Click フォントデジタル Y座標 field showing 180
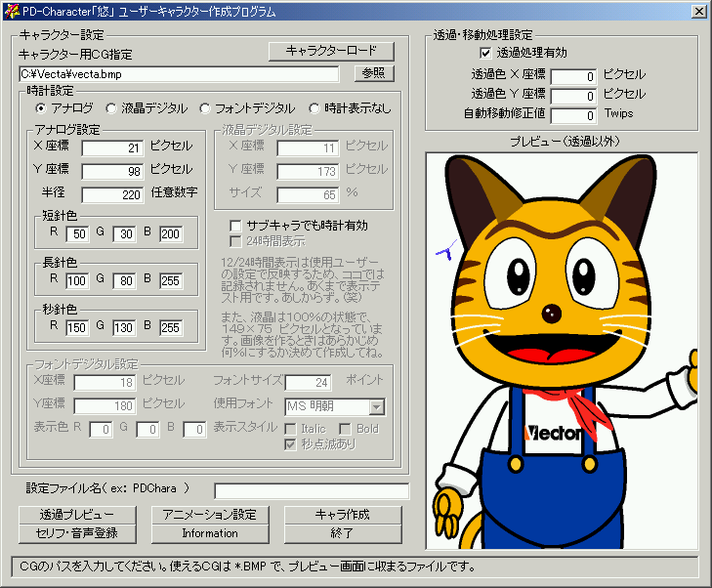This screenshot has width=712, height=588. (105, 406)
